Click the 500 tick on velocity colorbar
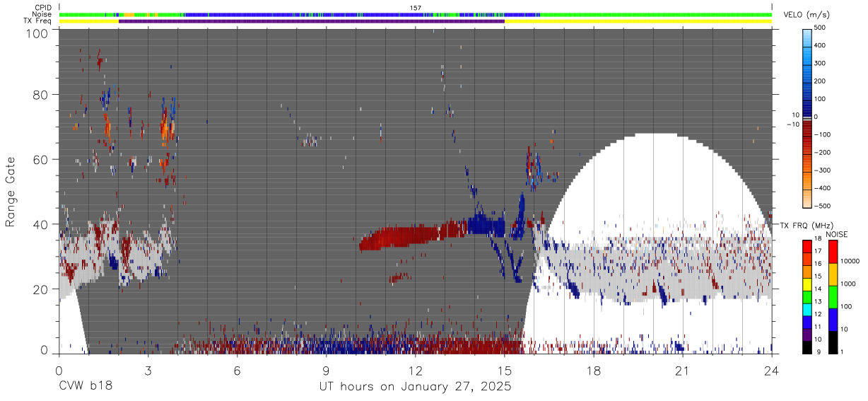This screenshot has width=868, height=401. pos(820,28)
